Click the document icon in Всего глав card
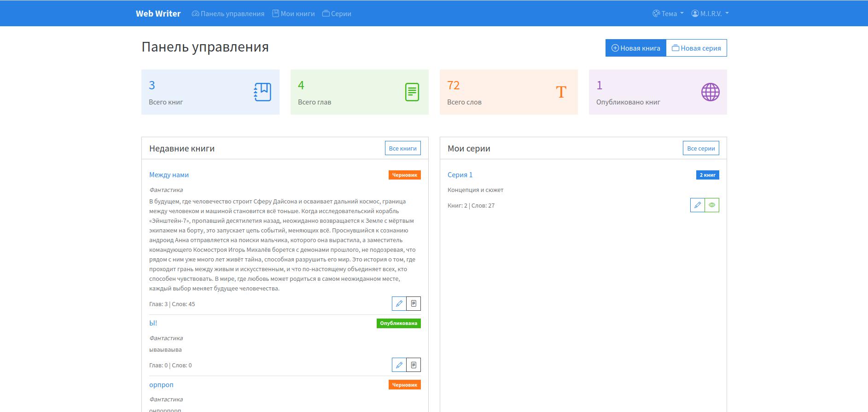 click(412, 92)
